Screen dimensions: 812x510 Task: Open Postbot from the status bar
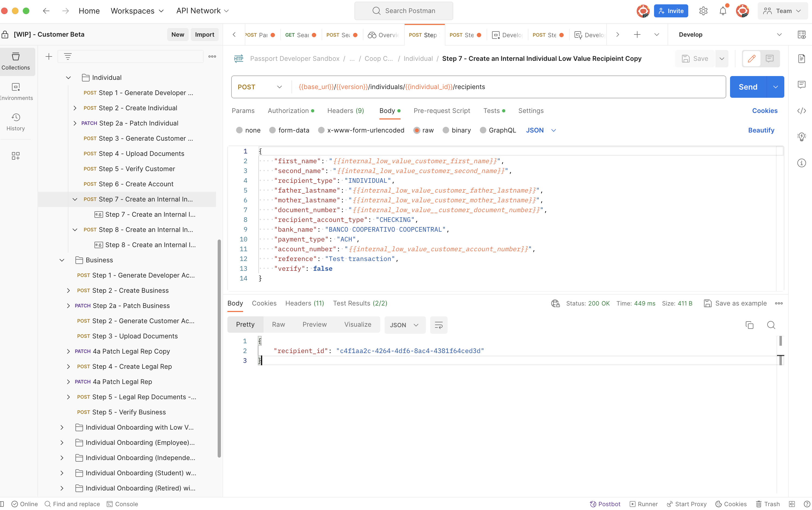[x=605, y=503]
